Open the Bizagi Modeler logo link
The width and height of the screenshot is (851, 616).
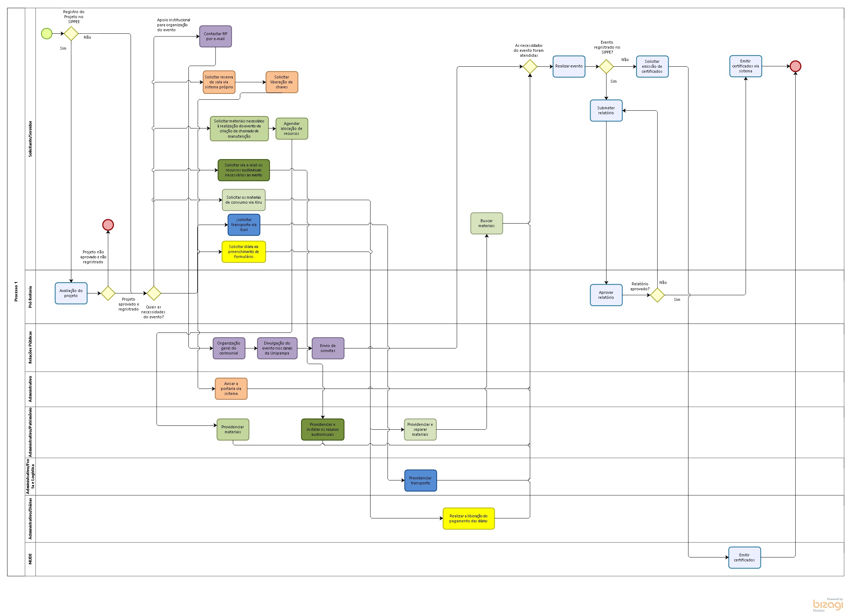pyautogui.click(x=827, y=605)
